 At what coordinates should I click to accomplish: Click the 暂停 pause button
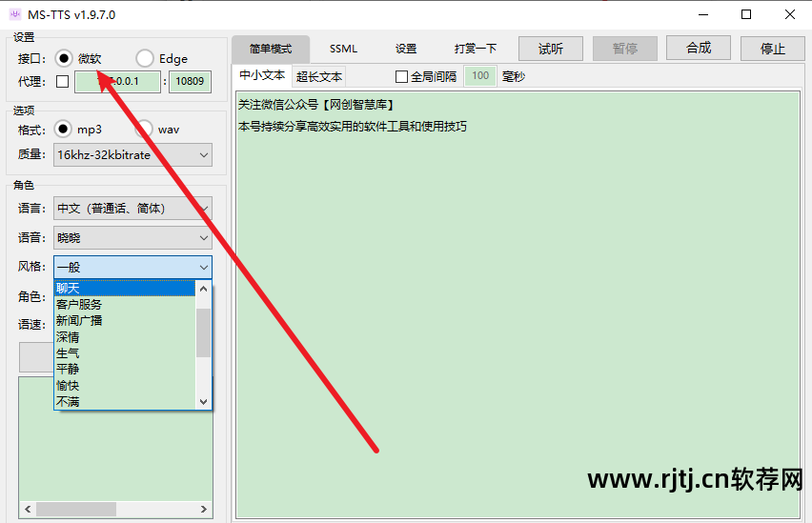[625, 49]
